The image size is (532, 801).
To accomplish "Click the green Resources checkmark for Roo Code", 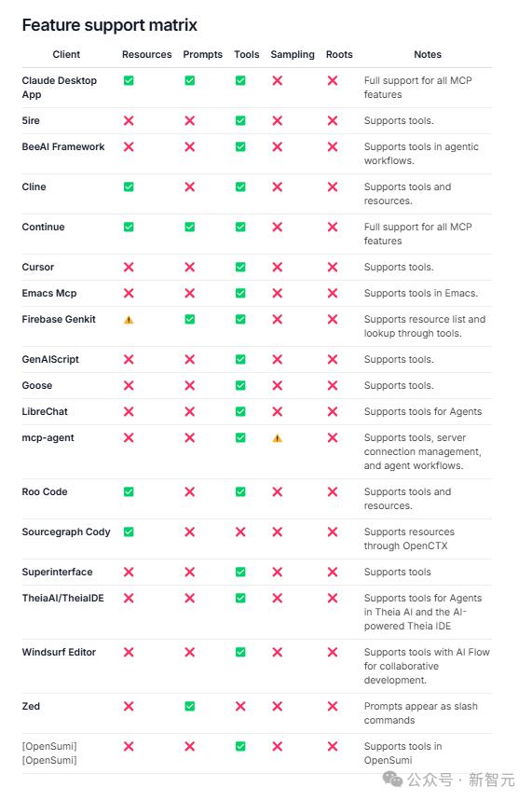I will (129, 491).
